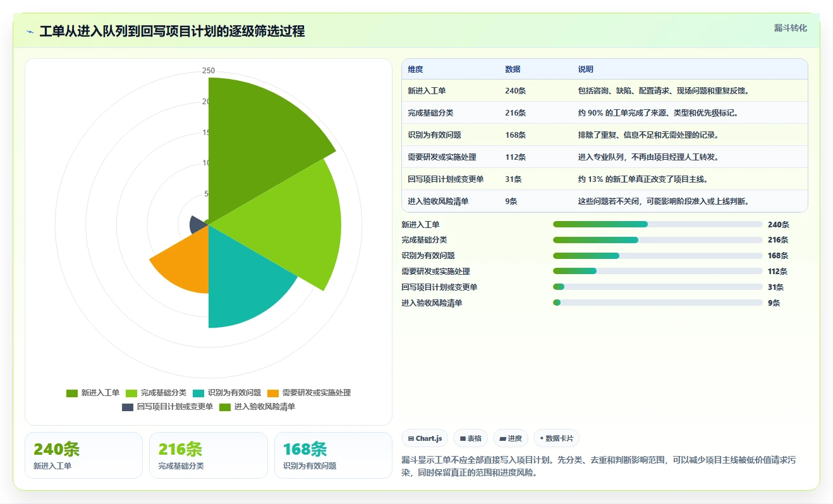Click the 112条 value beside progress bars
Viewport: 833px width, 504px height.
[x=777, y=272]
